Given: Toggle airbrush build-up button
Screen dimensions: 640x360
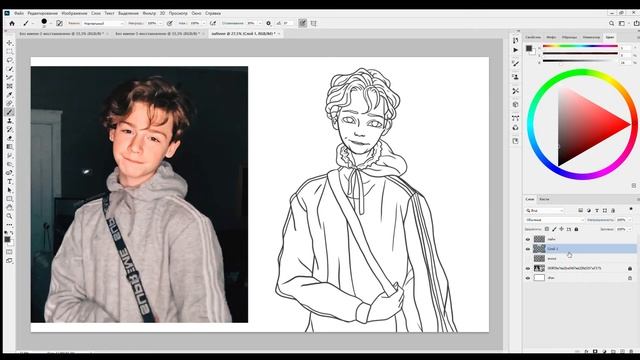Looking at the screenshot, I should click(x=213, y=23).
